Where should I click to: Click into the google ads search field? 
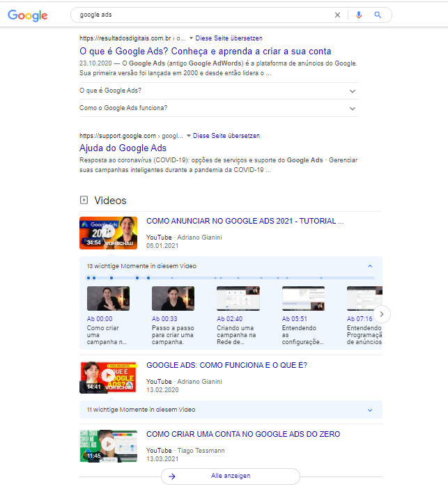pyautogui.click(x=203, y=15)
